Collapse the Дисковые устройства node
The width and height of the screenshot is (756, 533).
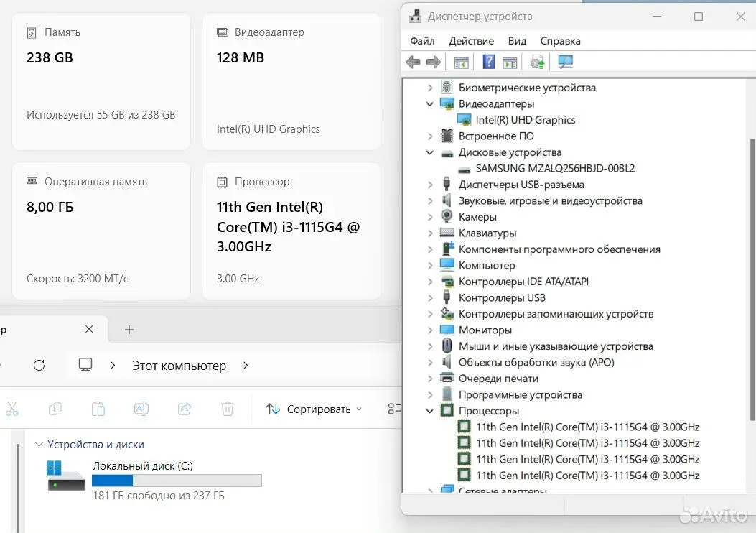[430, 152]
